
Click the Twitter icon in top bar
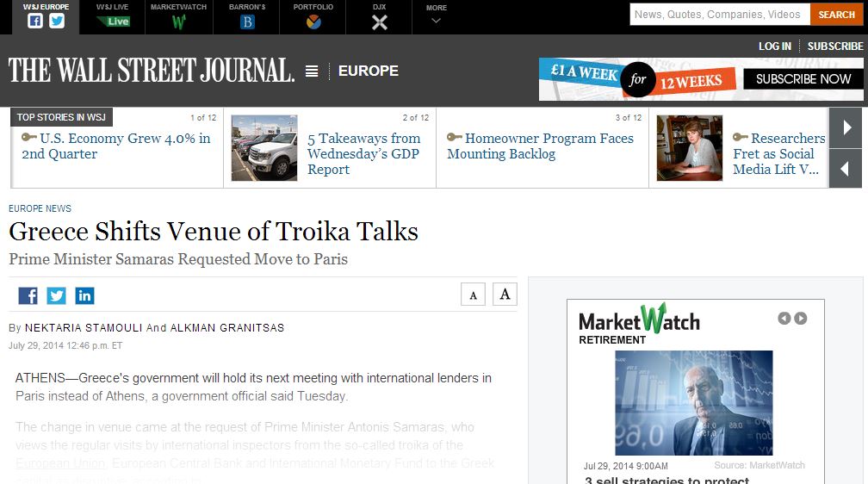tap(57, 22)
